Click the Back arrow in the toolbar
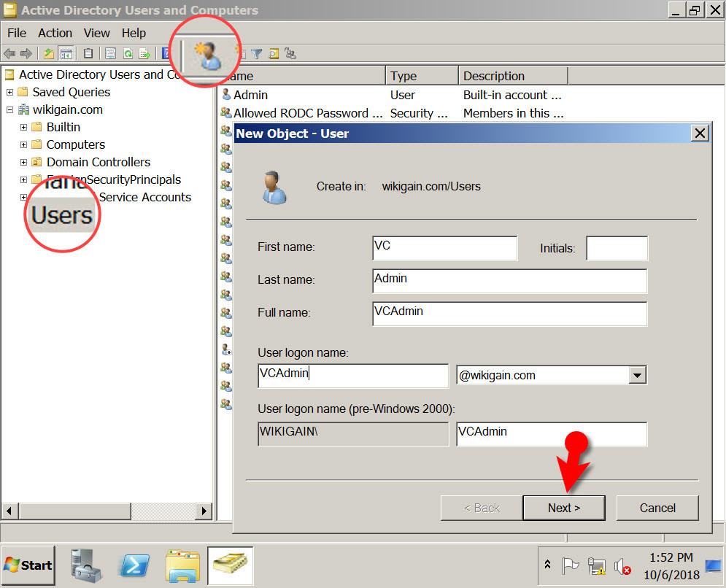726x588 pixels. [x=9, y=54]
